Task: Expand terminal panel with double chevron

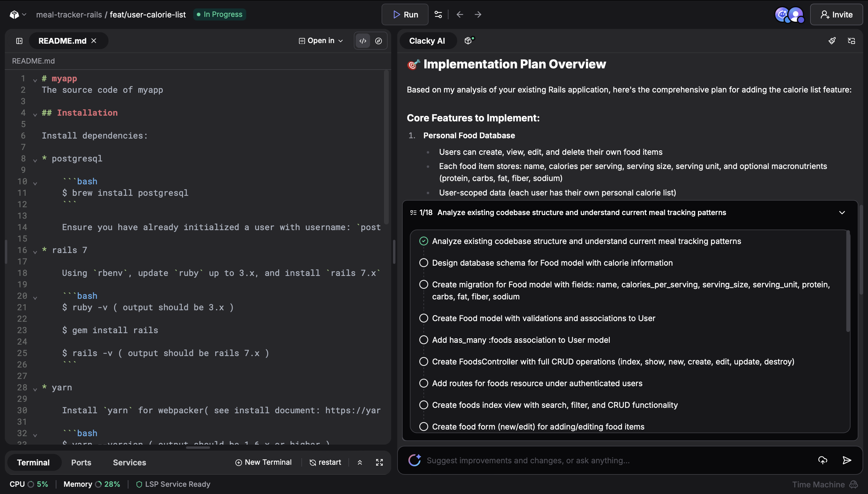Action: 360,462
